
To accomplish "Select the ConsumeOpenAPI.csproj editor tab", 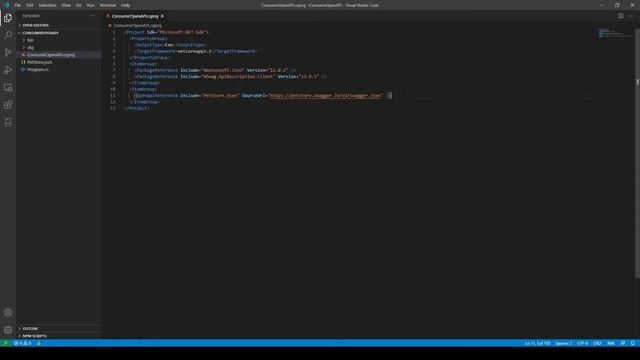I will coord(135,16).
